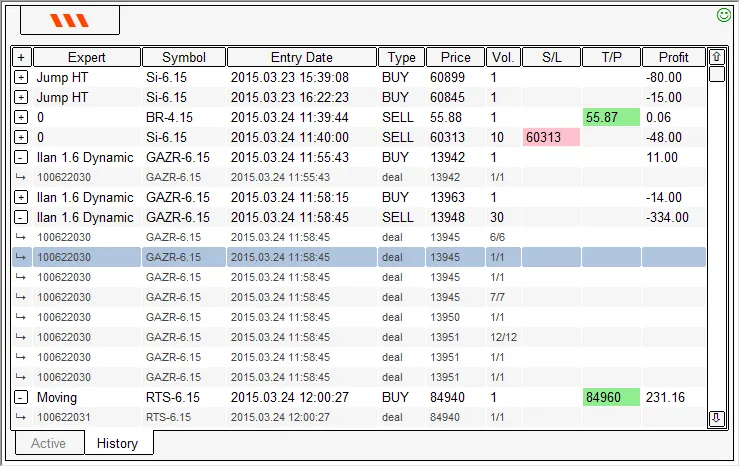The height and width of the screenshot is (467, 740).
Task: Click the scroll up arrow icon
Action: point(717,57)
